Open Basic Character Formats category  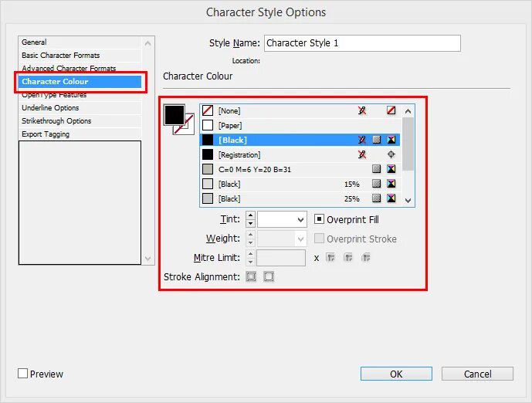pos(80,56)
